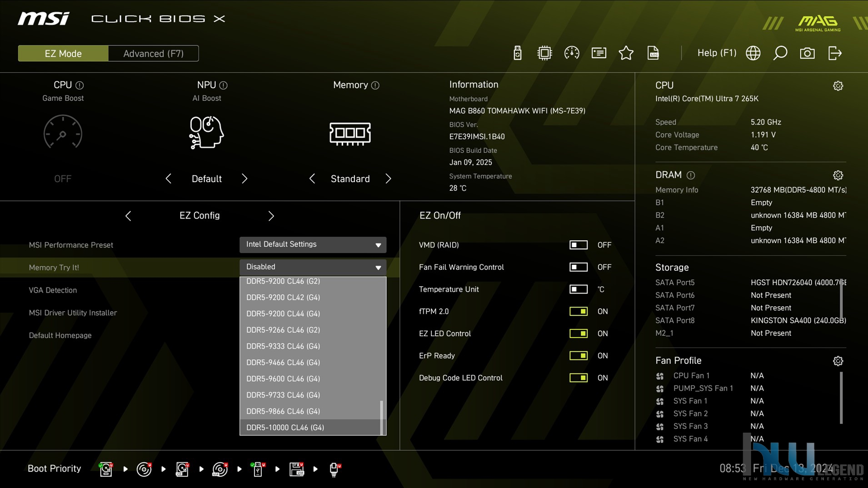Open the log file document icon
Screen dimensions: 868x488
(x=653, y=53)
